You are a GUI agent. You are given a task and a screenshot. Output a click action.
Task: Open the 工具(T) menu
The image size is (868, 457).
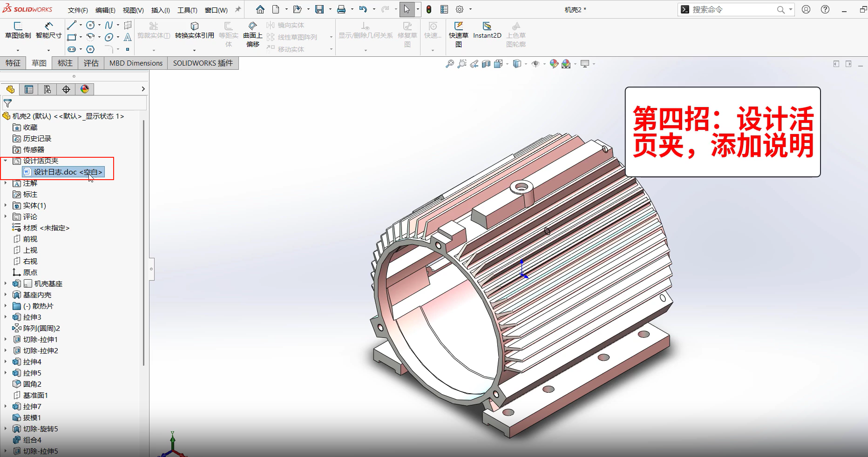pos(187,10)
